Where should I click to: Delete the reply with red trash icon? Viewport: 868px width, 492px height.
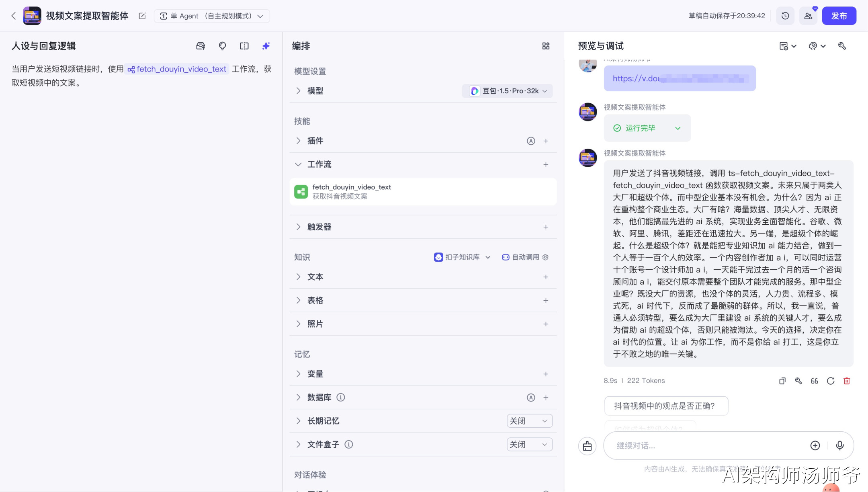[x=846, y=381]
